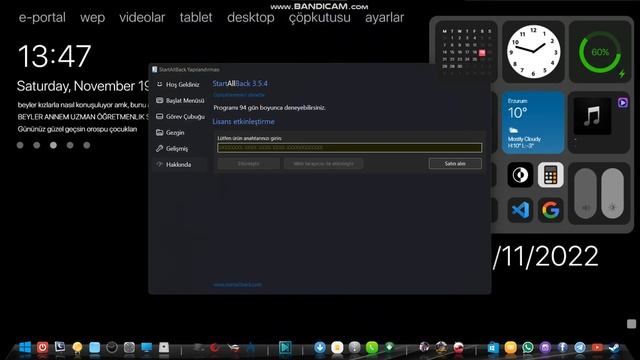Open the sleep moon icon in dock
Screen dimensions: 640x360
click(x=60, y=347)
